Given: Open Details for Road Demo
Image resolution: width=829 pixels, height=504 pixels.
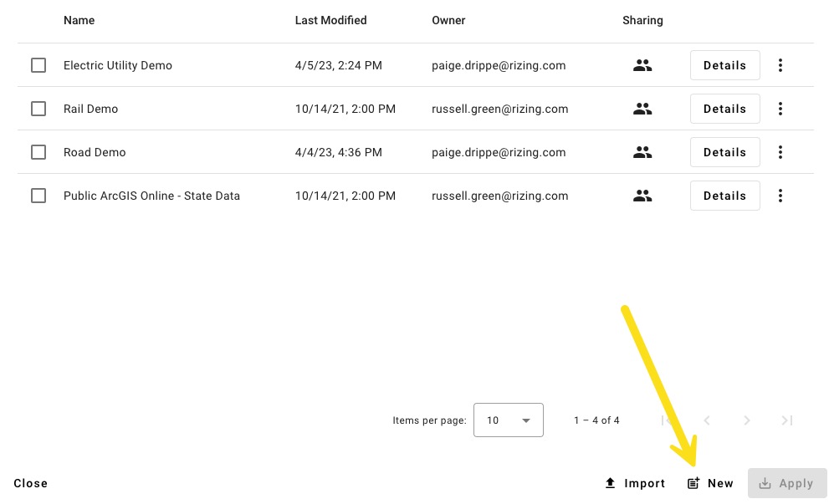Looking at the screenshot, I should click(724, 152).
